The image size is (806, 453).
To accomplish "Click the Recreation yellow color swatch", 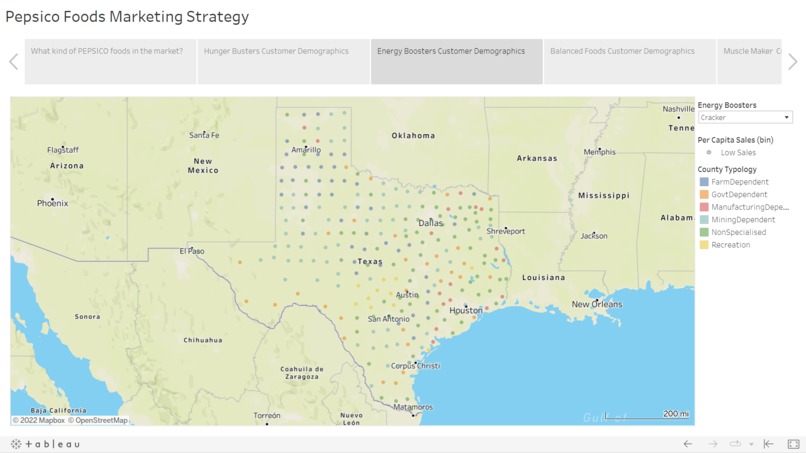I will [x=704, y=245].
